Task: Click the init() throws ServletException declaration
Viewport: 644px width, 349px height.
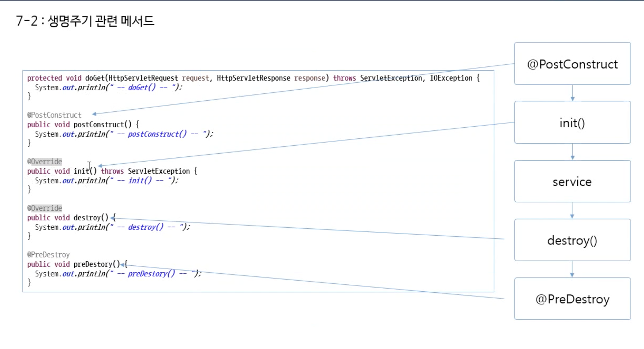Action: [x=112, y=171]
